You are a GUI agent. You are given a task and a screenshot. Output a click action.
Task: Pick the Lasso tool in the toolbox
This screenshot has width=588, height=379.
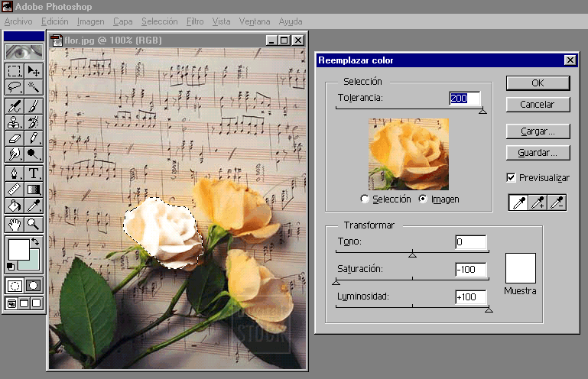pyautogui.click(x=15, y=88)
